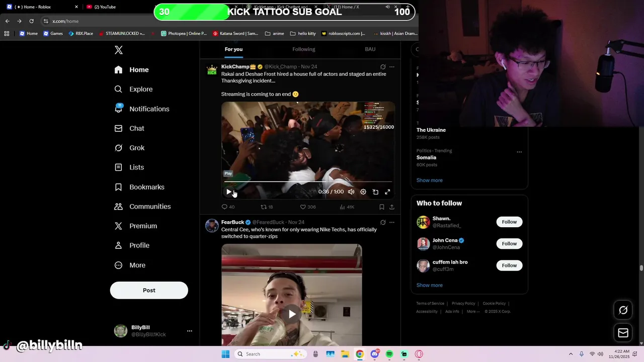
Task: Open The Ukraine trending topic
Action: pyautogui.click(x=431, y=130)
